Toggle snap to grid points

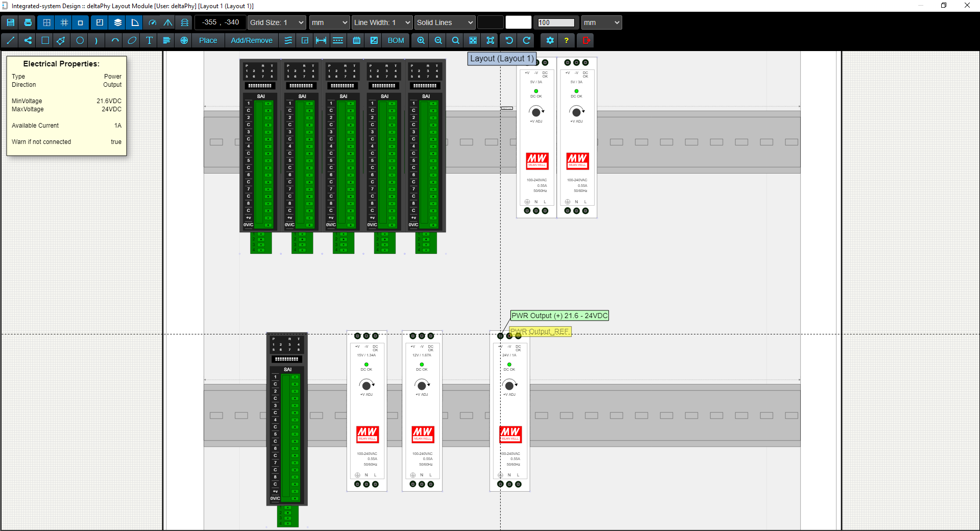tap(64, 22)
